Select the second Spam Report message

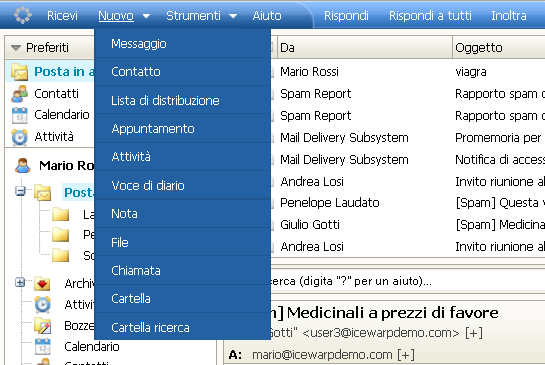407,116
